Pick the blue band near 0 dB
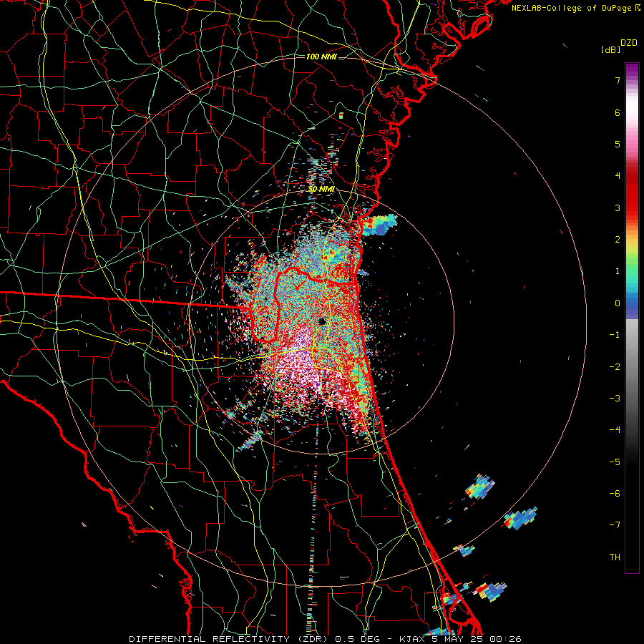 coord(632,304)
